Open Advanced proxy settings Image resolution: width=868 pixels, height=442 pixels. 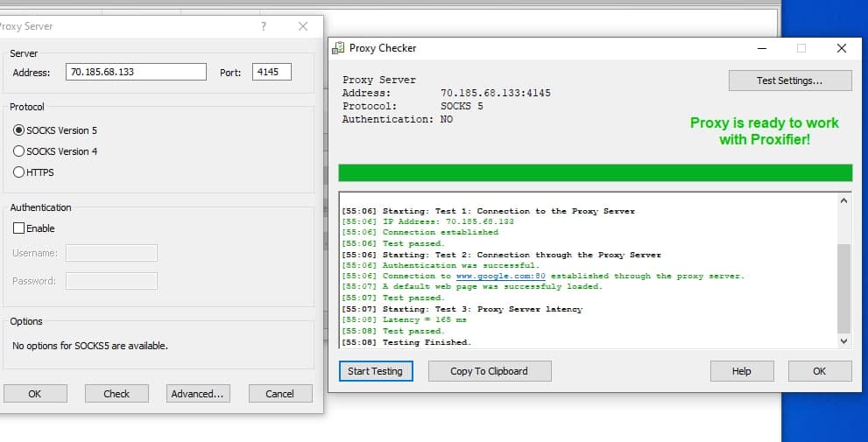198,394
